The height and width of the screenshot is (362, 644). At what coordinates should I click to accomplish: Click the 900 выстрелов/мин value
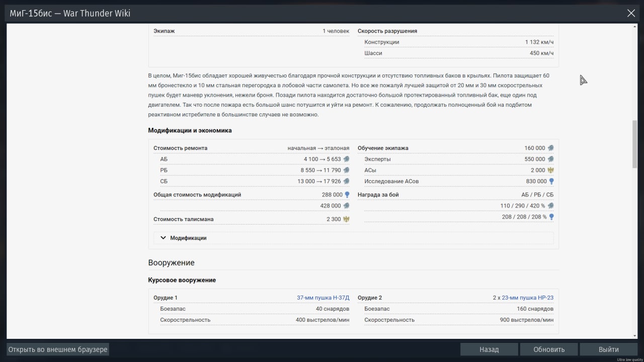coord(527,320)
